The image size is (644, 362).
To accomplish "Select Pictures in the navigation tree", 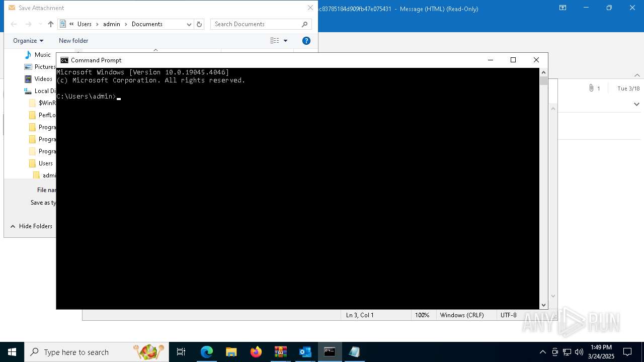I will 40,67.
